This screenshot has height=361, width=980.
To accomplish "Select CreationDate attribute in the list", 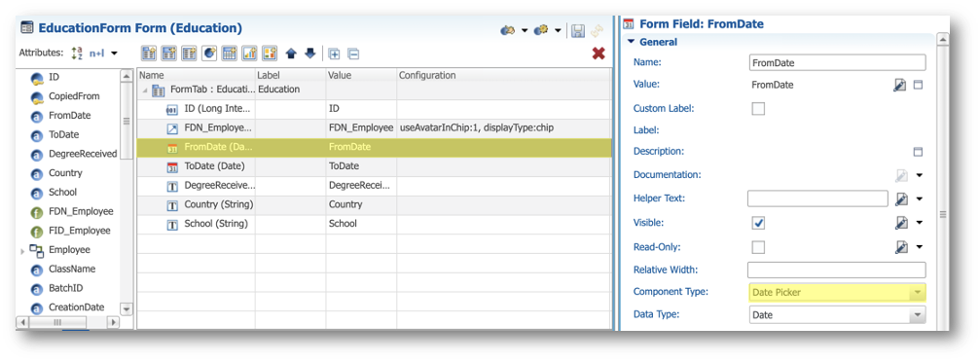I will click(76, 307).
